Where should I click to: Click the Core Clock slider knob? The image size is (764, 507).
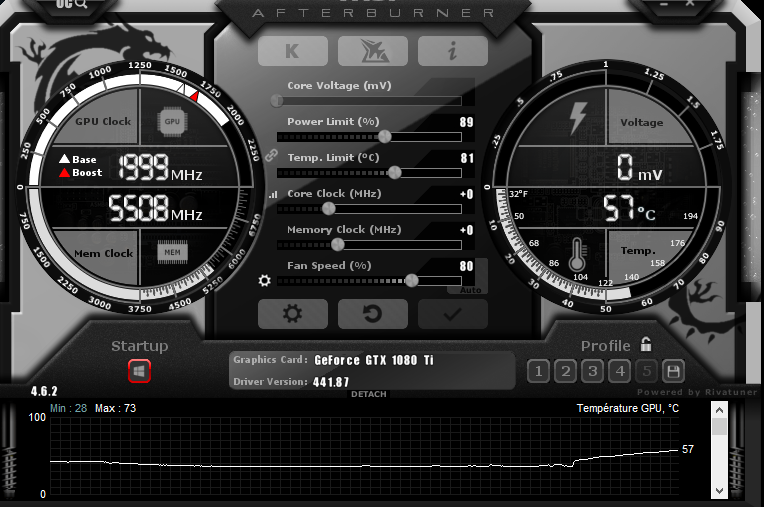tap(329, 208)
